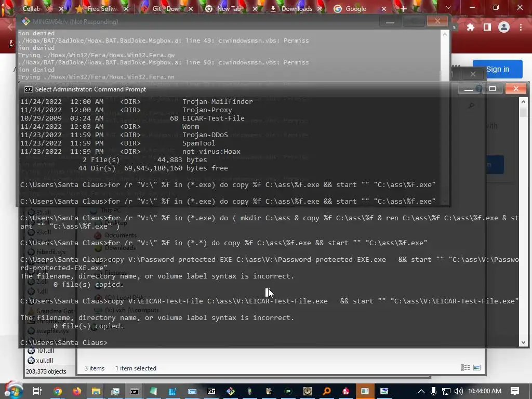
Task: Switch to the Google browser tab
Action: (355, 9)
